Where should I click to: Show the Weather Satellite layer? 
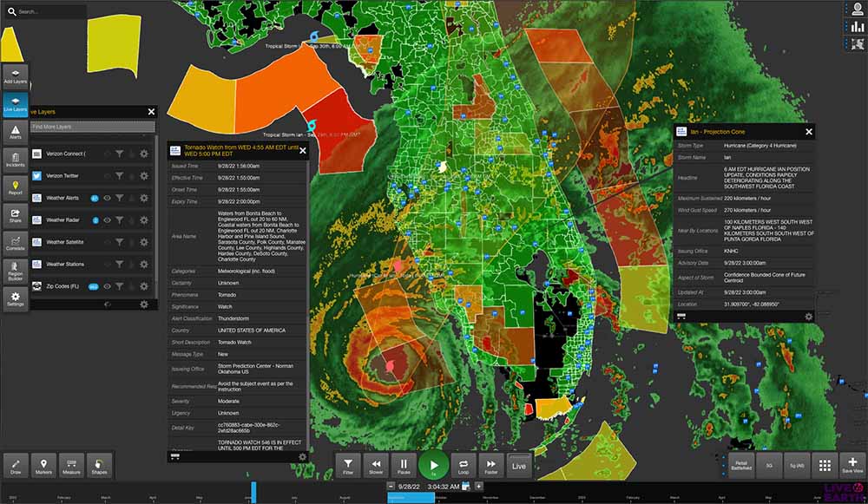tap(107, 242)
